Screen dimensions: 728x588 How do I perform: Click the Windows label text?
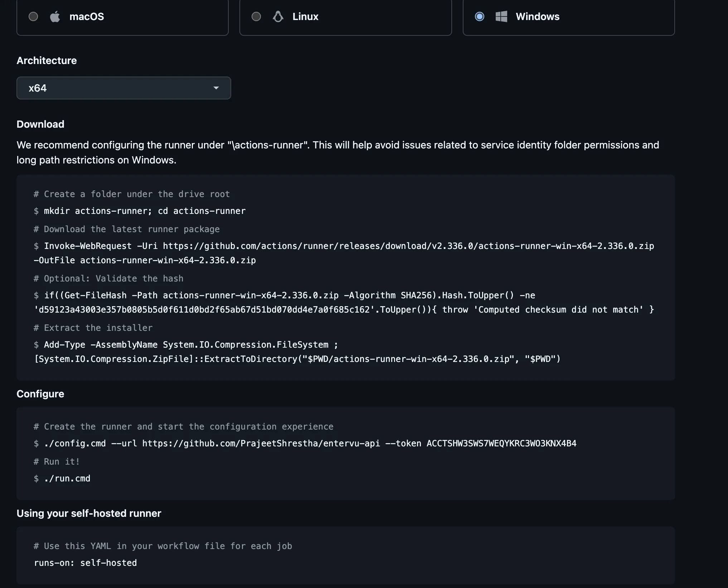[538, 16]
